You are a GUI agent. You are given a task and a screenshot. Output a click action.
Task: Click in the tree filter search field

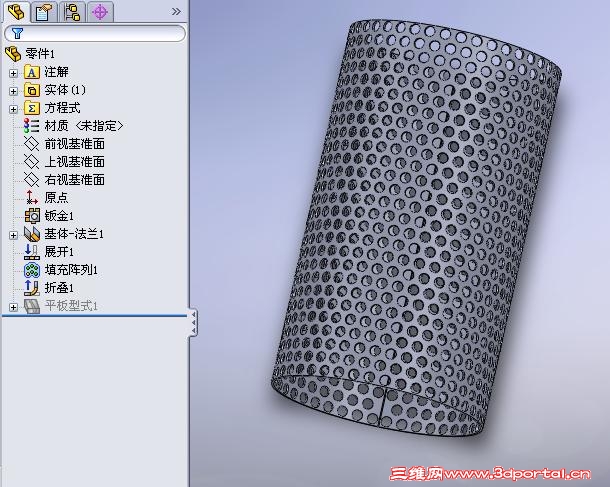95,33
